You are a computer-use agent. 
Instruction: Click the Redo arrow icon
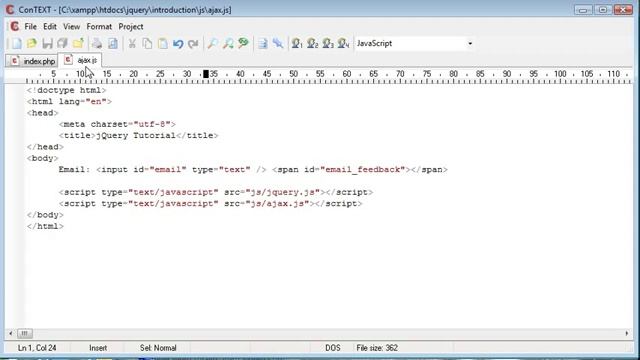pos(193,43)
